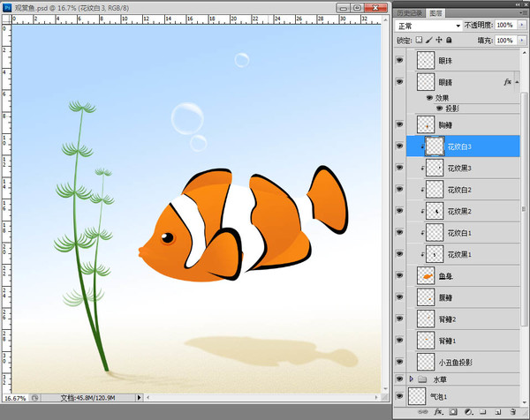The image size is (530, 420).
Task: Click the clipping mask arrow on 花纹白3
Action: [x=422, y=146]
